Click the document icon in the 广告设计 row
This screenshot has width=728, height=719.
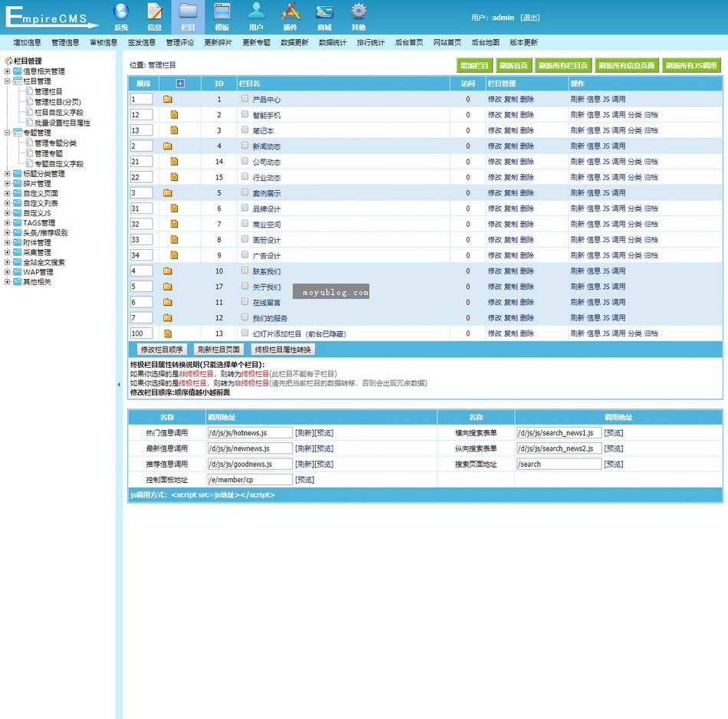coord(174,255)
